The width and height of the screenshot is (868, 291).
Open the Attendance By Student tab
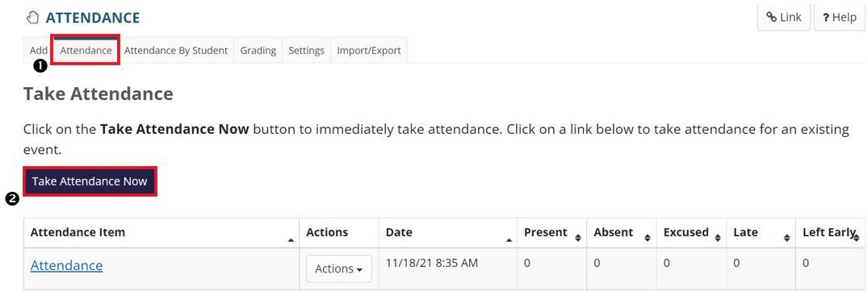point(176,50)
